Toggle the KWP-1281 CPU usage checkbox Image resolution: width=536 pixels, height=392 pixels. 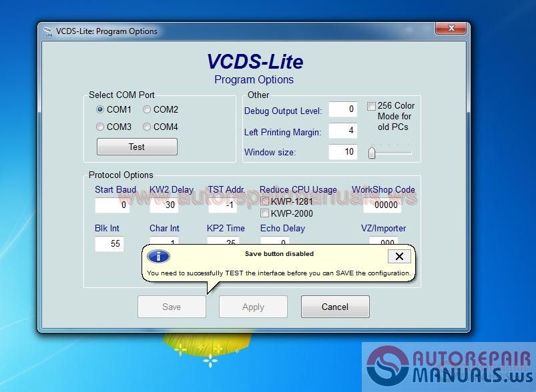(x=264, y=201)
